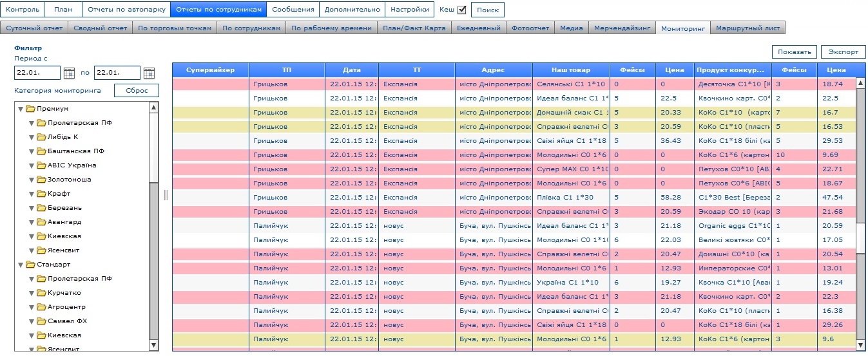Click the period start date field
The height and width of the screenshot is (356, 868).
tap(37, 73)
